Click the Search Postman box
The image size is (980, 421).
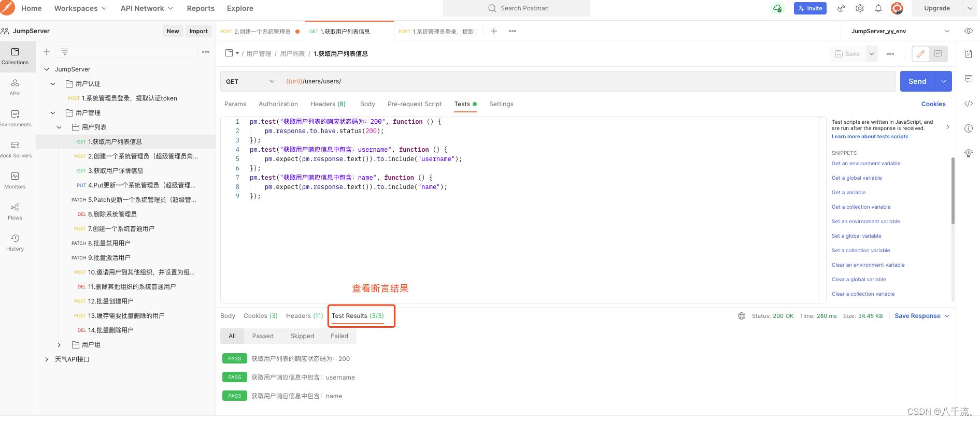click(516, 8)
